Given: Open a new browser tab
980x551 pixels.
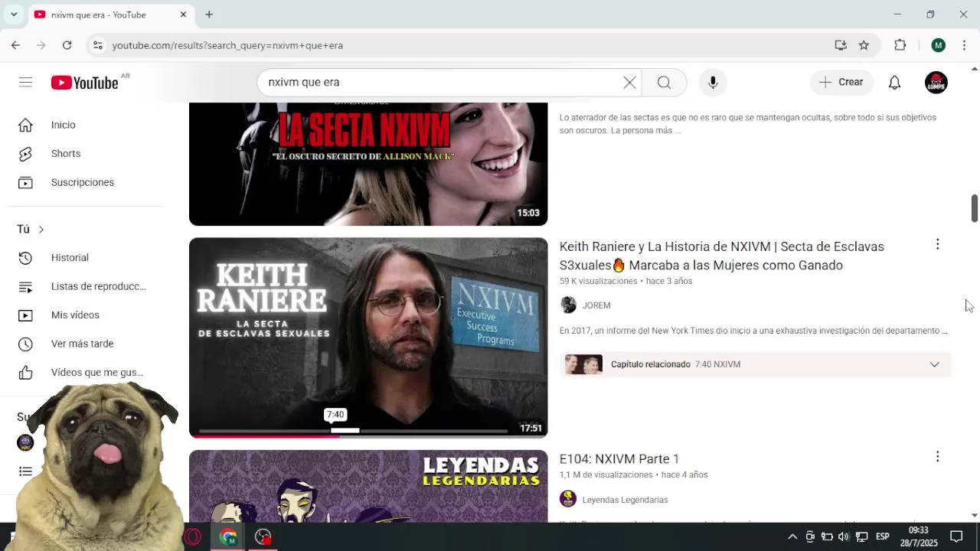Looking at the screenshot, I should [x=209, y=15].
